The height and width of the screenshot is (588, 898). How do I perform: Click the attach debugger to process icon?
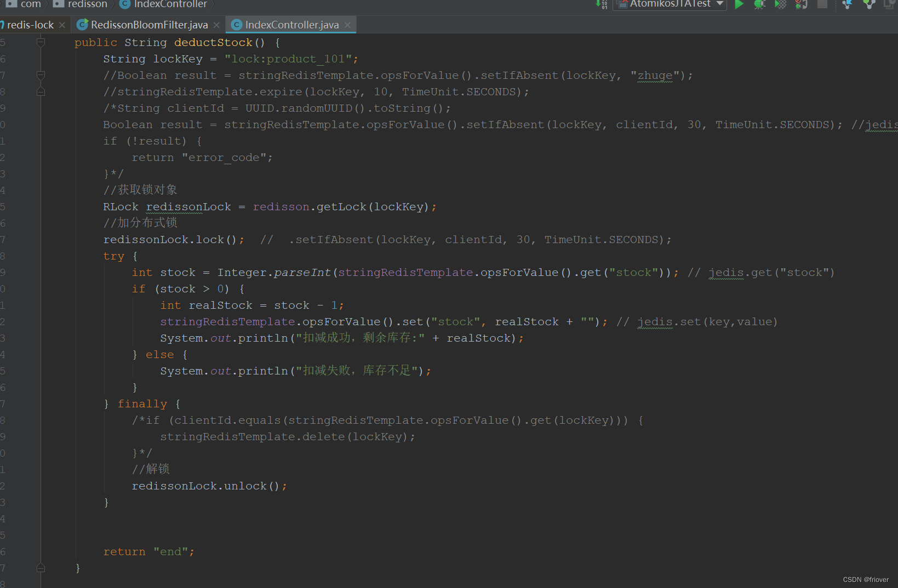[x=801, y=4]
